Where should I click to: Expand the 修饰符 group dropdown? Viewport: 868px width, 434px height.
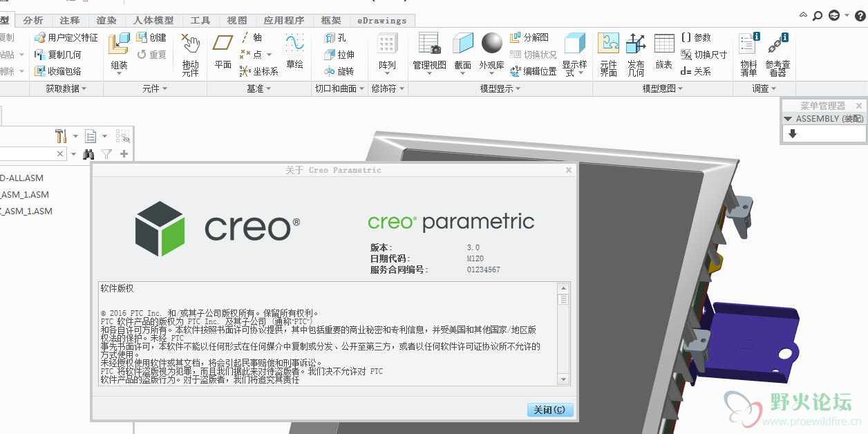[x=387, y=88]
